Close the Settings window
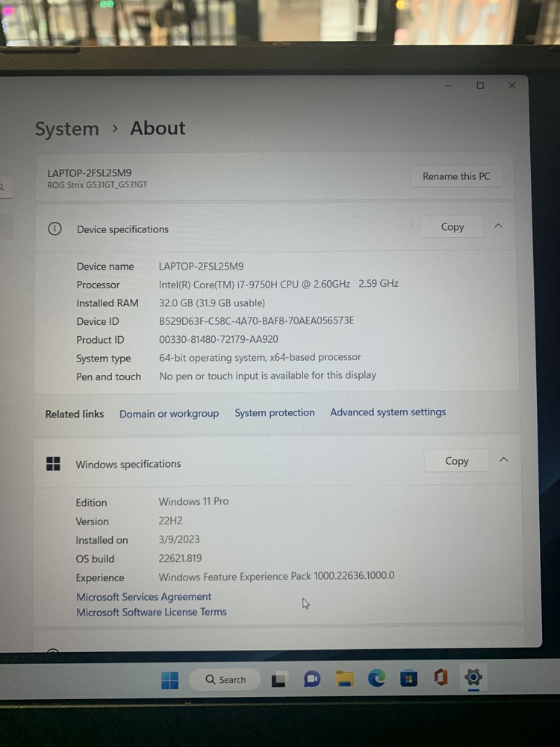Screen dimensions: 560x747 coord(512,85)
